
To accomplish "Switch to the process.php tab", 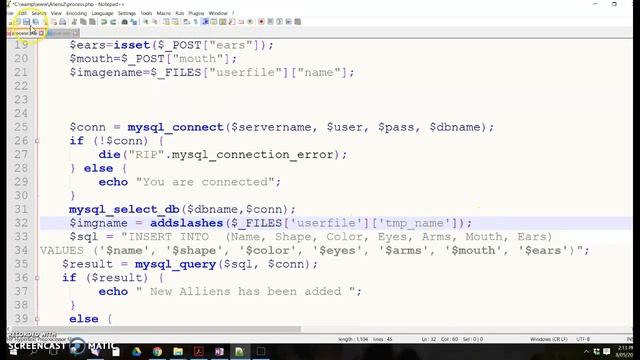I will point(24,33).
